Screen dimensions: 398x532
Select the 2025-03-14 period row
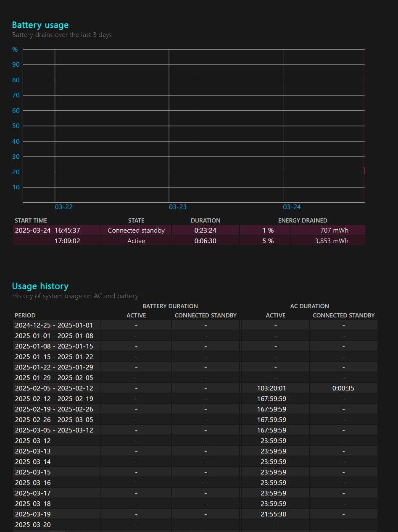tap(195, 462)
